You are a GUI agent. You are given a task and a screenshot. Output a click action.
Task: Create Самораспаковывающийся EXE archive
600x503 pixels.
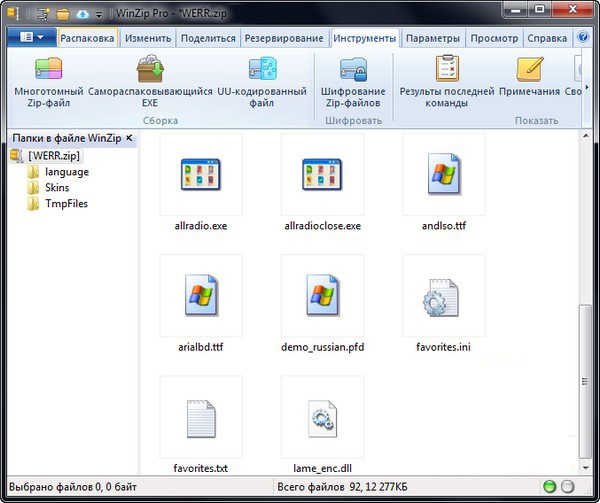point(150,82)
